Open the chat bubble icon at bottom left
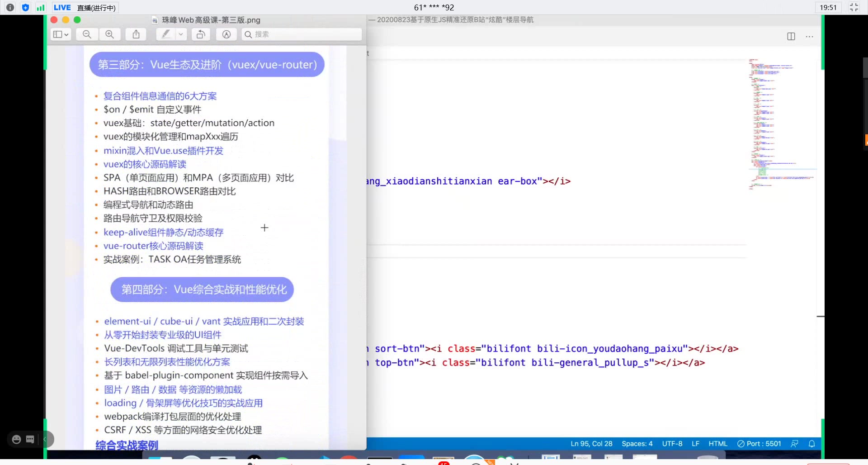Image resolution: width=868 pixels, height=465 pixels. coord(30,439)
